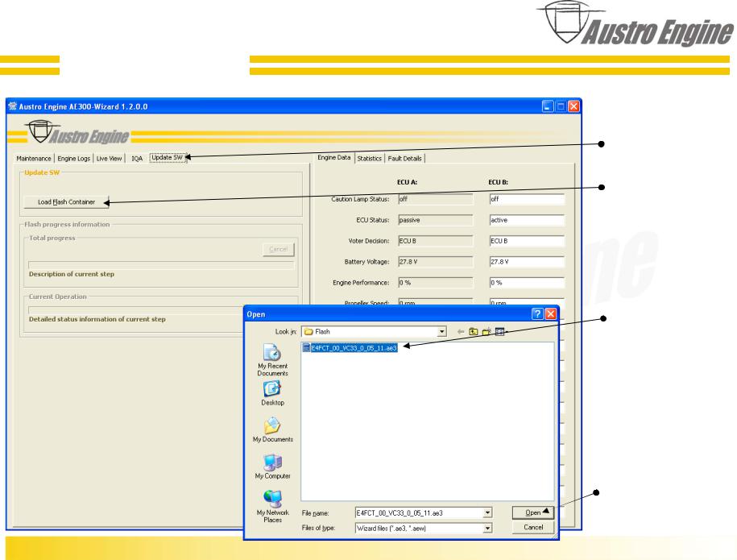This screenshot has width=737, height=560.
Task: Click the ECU B Caution Lamp Status field
Action: click(527, 199)
